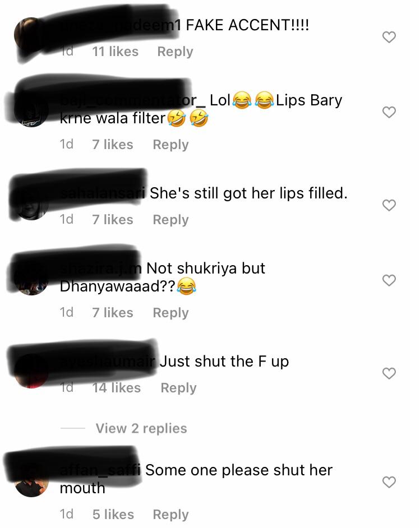Like the 'FAKE ACCENT!!!!' comment with heart
This screenshot has width=420, height=528.
(389, 37)
